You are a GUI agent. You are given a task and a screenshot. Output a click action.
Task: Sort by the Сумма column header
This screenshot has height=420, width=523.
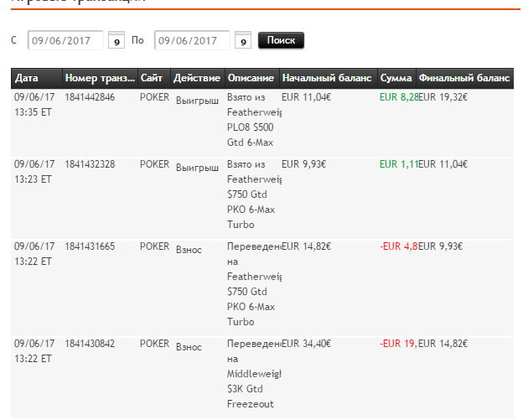coord(396,78)
